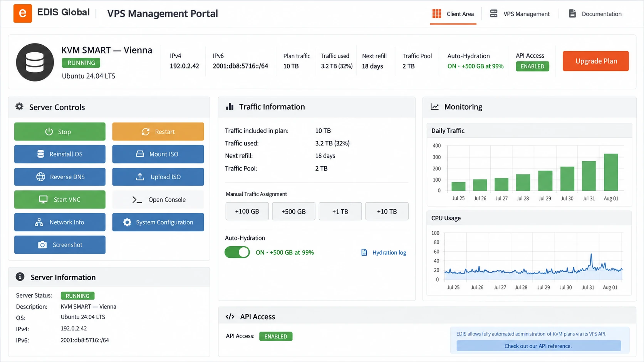Click the Jul 28 bar in Daily Traffic
This screenshot has width=644, height=362.
523,183
